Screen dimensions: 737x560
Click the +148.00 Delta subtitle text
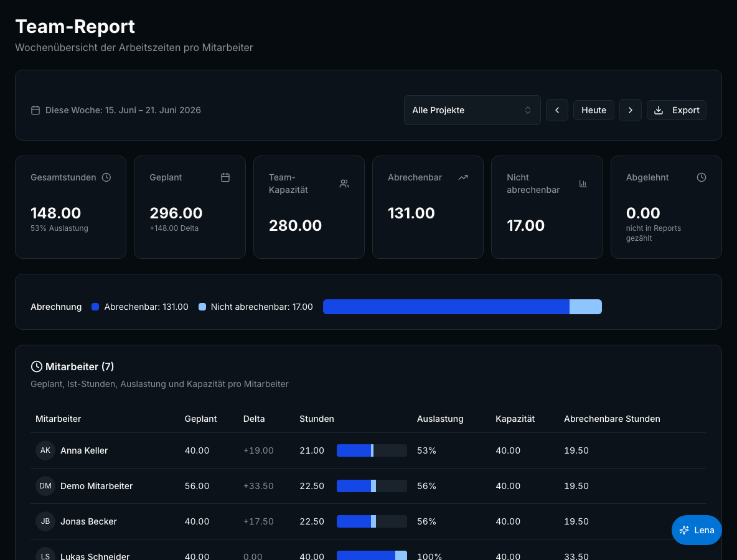[x=174, y=228]
